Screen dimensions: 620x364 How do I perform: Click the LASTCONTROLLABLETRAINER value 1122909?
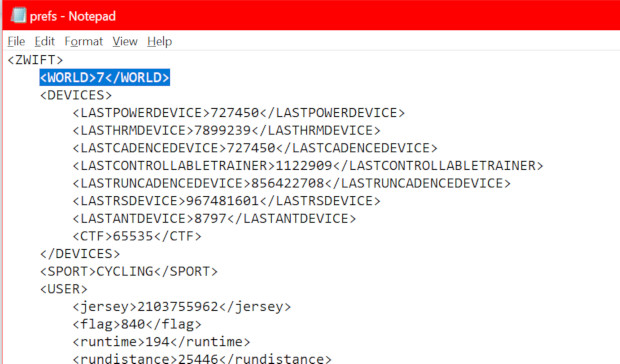click(304, 166)
